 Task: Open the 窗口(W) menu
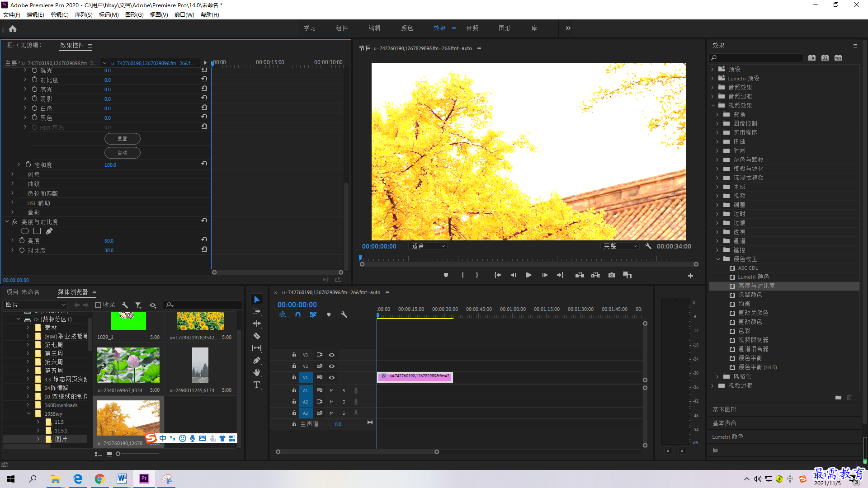pos(184,15)
